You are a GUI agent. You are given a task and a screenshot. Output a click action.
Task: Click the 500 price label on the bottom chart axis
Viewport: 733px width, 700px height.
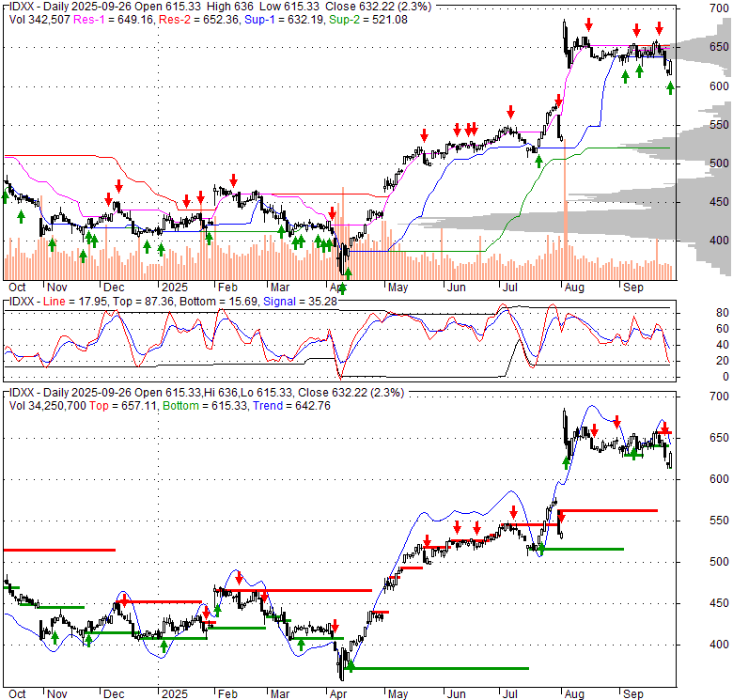719,562
